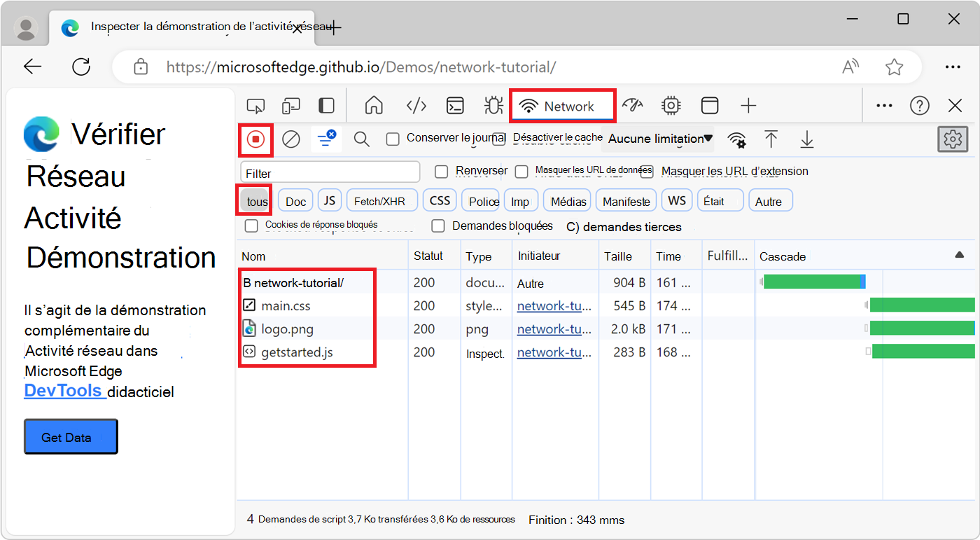The image size is (980, 540).
Task: Select the Fetch/XHR filter tab
Action: point(381,200)
